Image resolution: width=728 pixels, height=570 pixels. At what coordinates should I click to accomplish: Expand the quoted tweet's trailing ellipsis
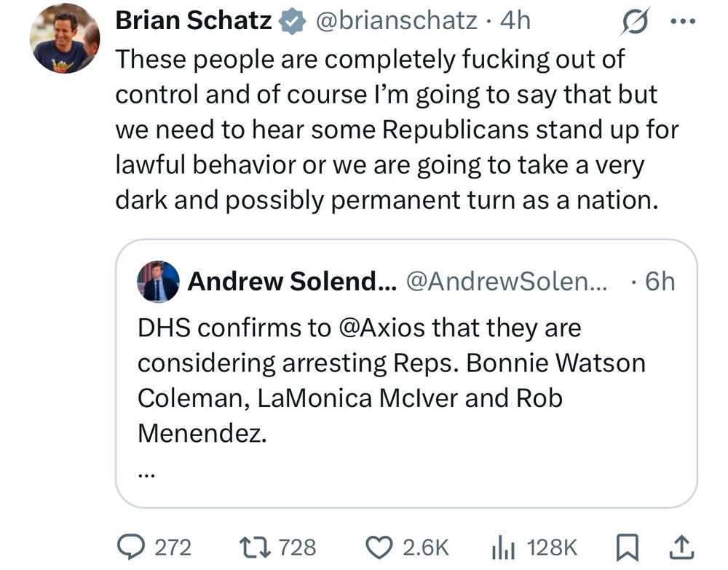146,475
